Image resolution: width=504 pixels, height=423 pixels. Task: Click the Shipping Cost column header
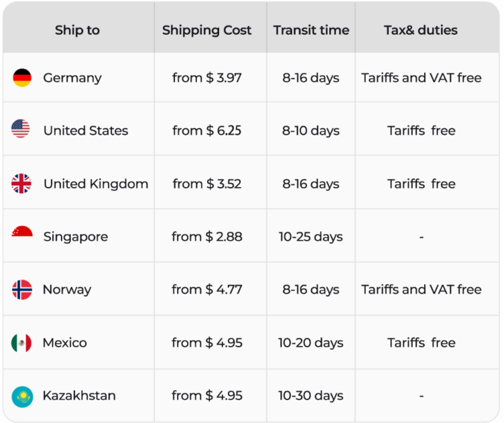[x=207, y=30]
